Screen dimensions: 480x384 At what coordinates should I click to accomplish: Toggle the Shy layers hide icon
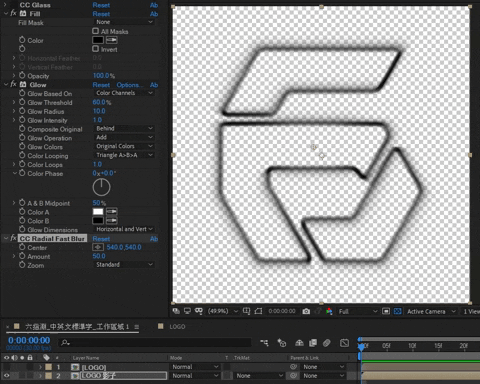pos(299,343)
